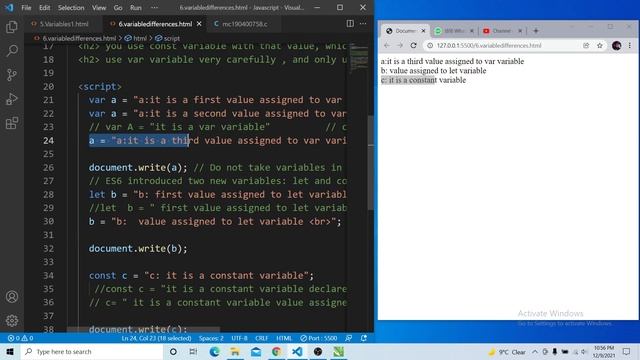
Task: Close the Document tab in Chrome
Action: [423, 31]
